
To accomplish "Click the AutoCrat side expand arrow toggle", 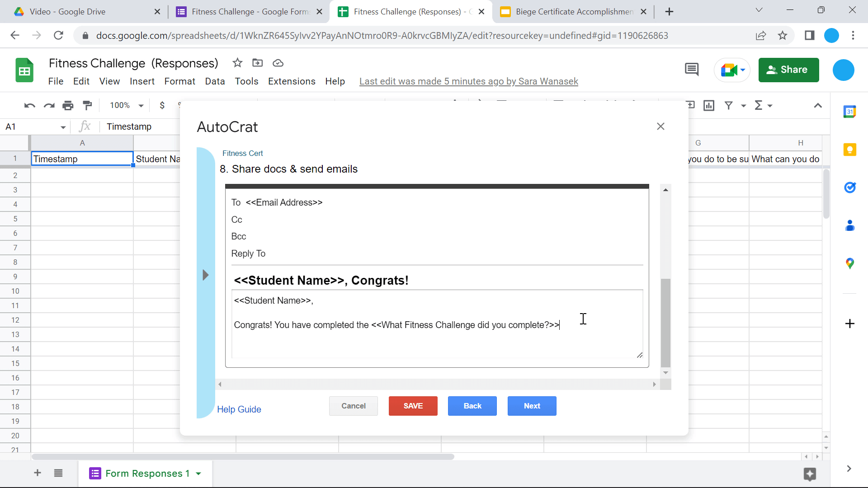I will (x=205, y=275).
